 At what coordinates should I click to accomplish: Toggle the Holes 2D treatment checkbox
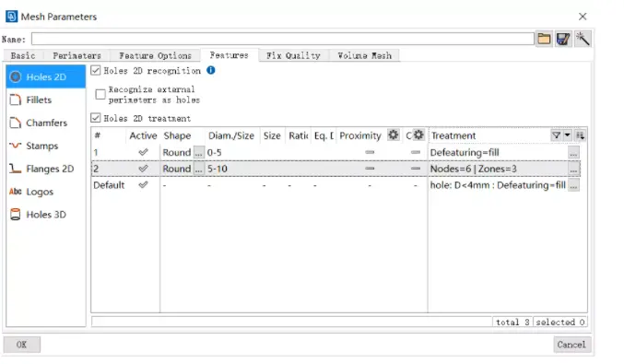coord(95,118)
